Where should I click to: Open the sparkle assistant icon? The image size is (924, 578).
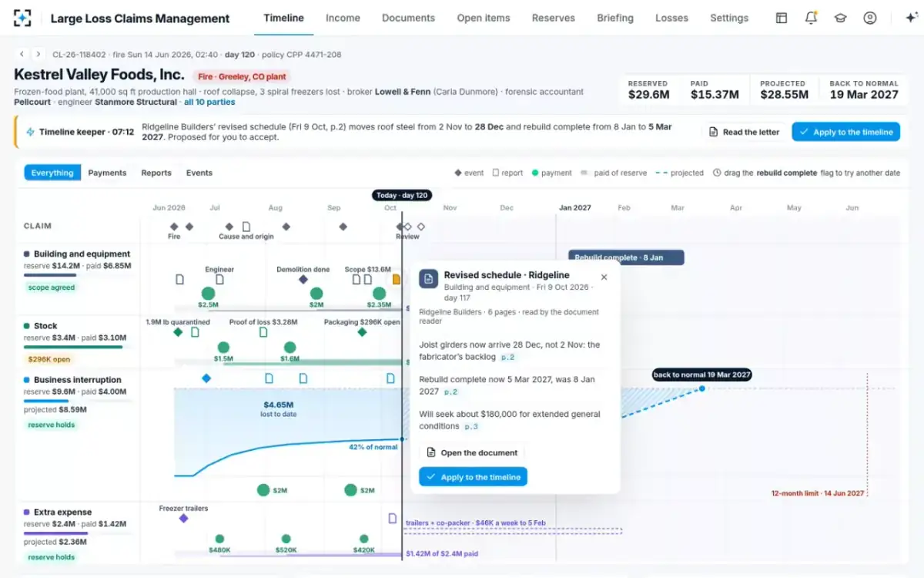pyautogui.click(x=911, y=18)
